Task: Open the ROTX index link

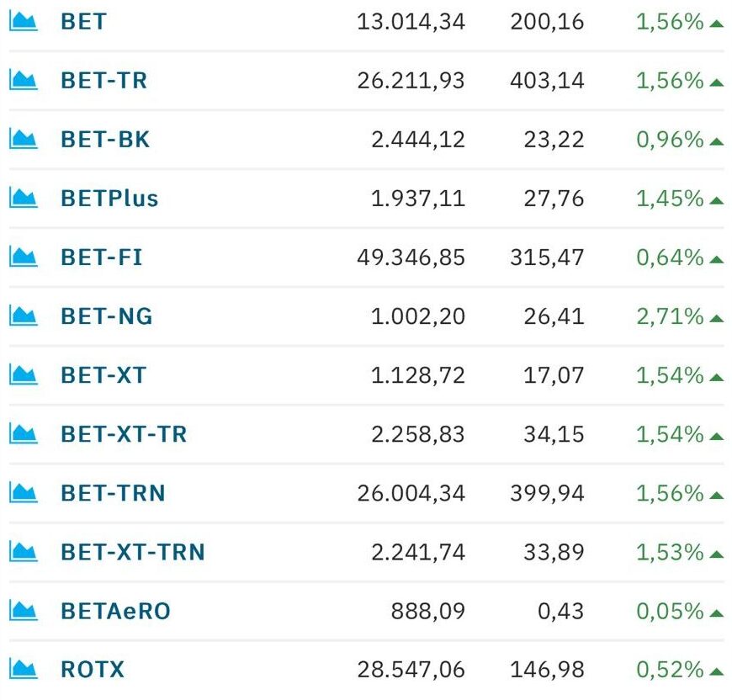Action: (93, 669)
